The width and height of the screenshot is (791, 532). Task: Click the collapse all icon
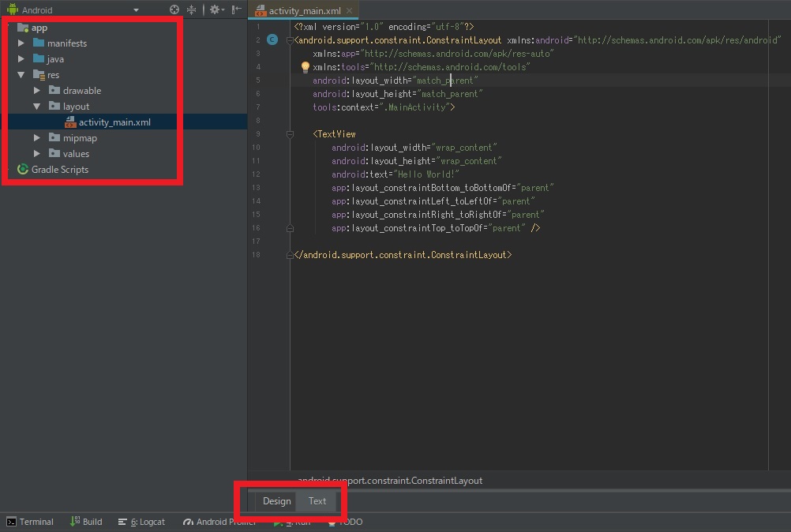191,9
